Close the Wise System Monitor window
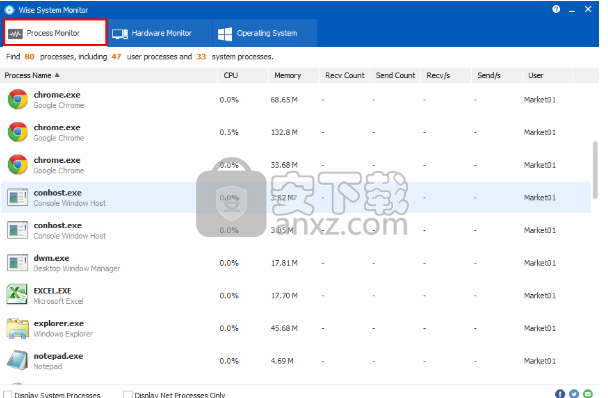 (x=588, y=9)
